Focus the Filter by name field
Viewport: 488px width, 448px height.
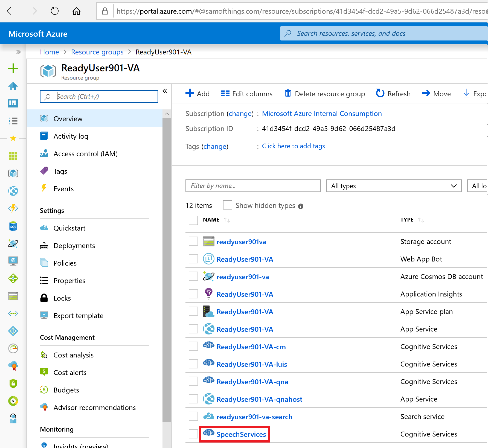point(253,186)
